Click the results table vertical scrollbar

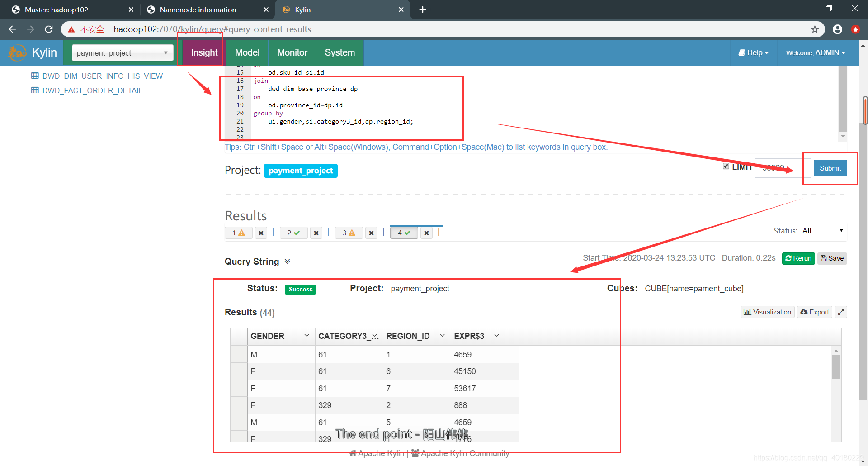[836, 367]
